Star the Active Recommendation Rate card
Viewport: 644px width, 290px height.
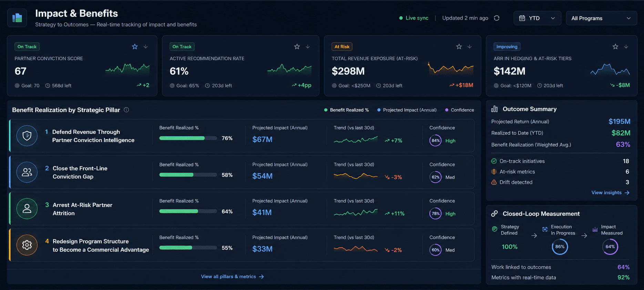(x=297, y=46)
